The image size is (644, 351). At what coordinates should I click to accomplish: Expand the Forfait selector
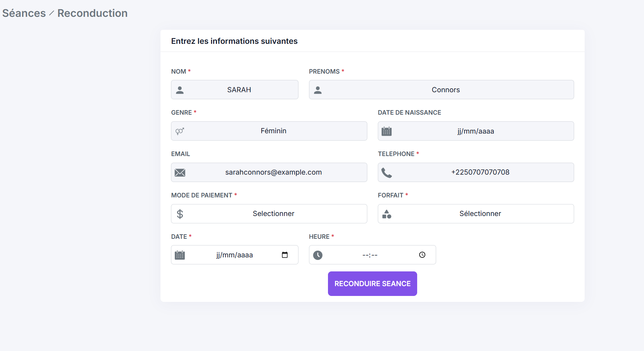tap(476, 214)
